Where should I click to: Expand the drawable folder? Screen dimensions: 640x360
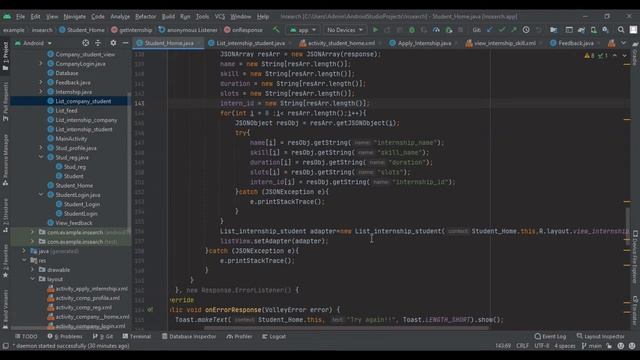[x=32, y=269]
